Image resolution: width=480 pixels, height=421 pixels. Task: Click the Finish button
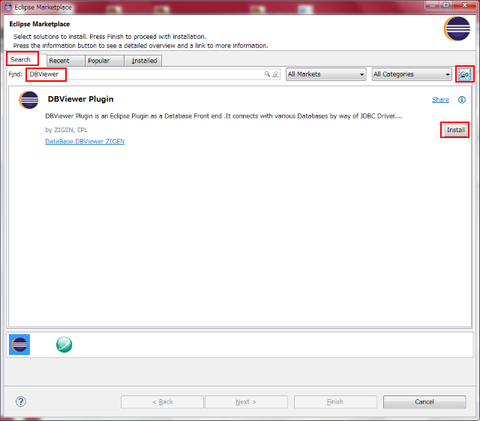(x=335, y=402)
